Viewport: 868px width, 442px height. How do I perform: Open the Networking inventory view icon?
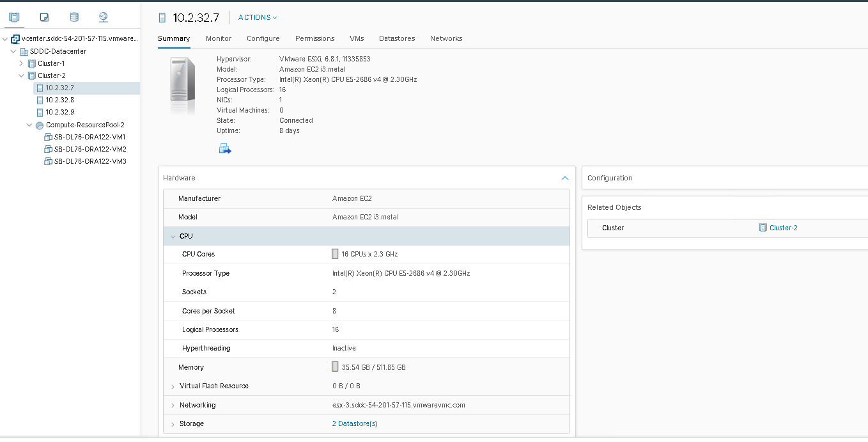pyautogui.click(x=104, y=17)
